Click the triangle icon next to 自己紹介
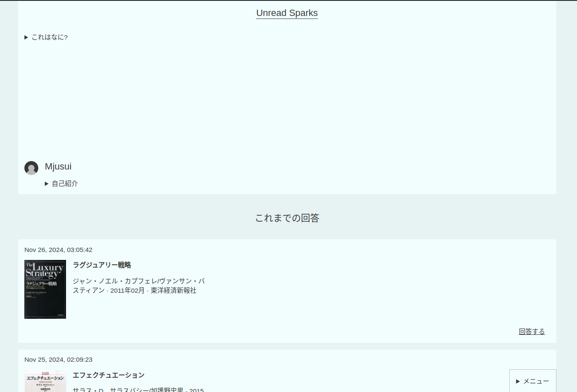The image size is (577, 392). tap(47, 183)
